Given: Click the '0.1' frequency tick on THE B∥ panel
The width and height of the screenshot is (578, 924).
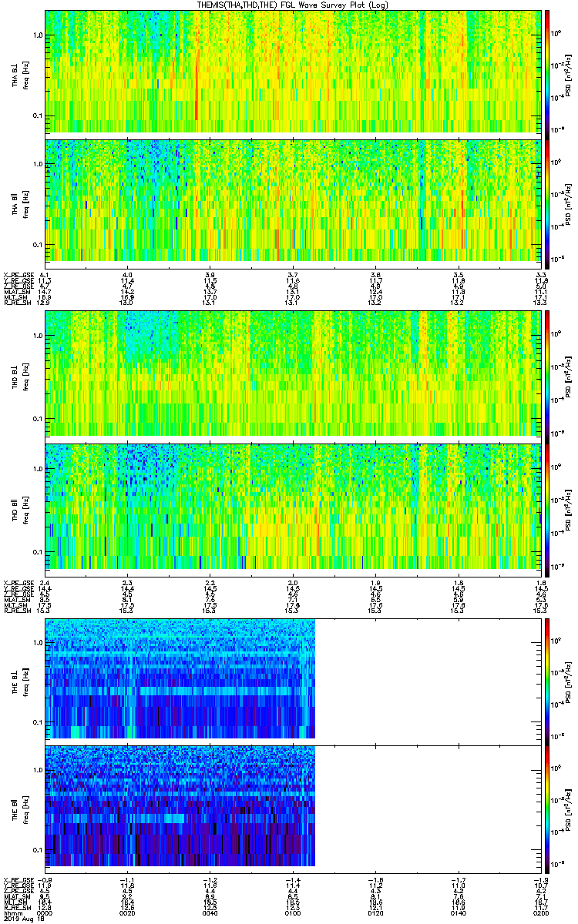Looking at the screenshot, I should tap(37, 850).
